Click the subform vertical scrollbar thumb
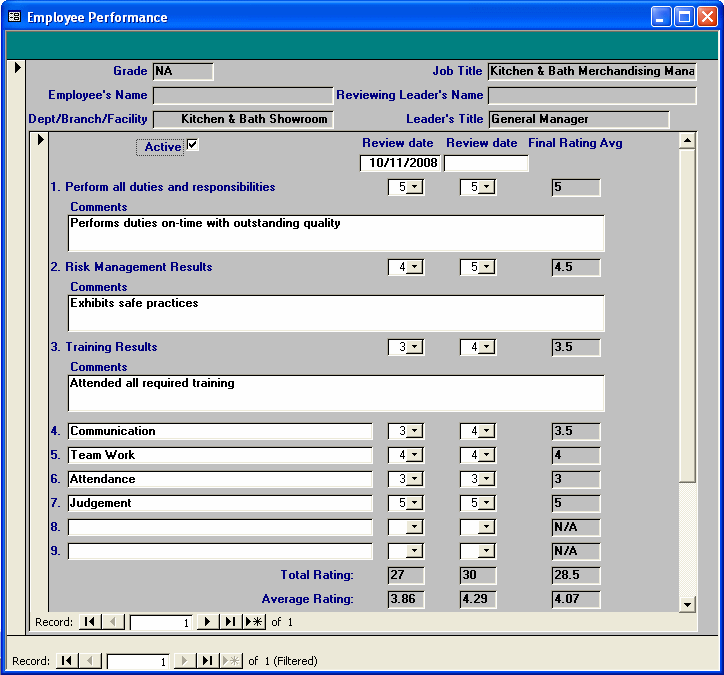Viewport: 724px width, 675px height. pos(688,315)
